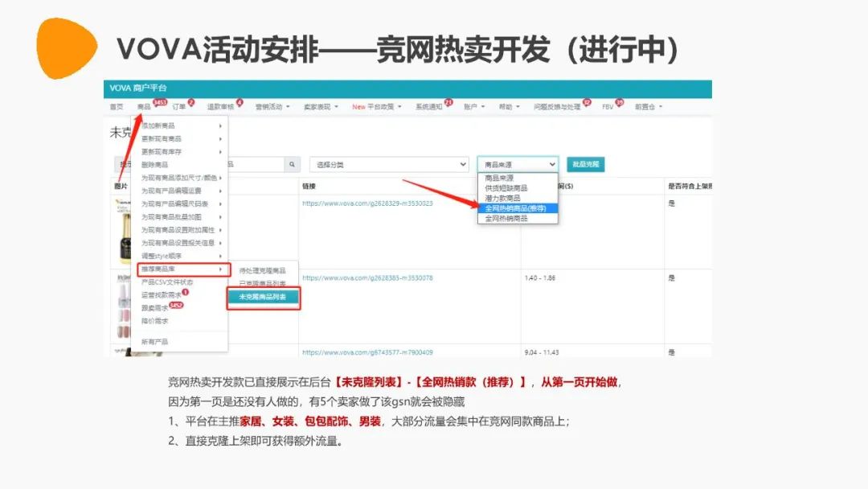
Task: Expand the 更新现有库存 submenu
Action: pos(180,152)
